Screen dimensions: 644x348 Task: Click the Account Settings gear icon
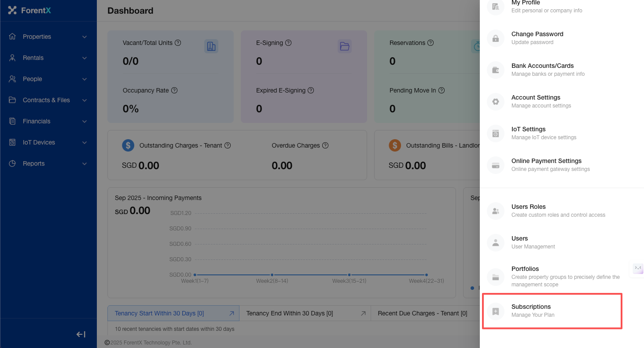pyautogui.click(x=496, y=102)
